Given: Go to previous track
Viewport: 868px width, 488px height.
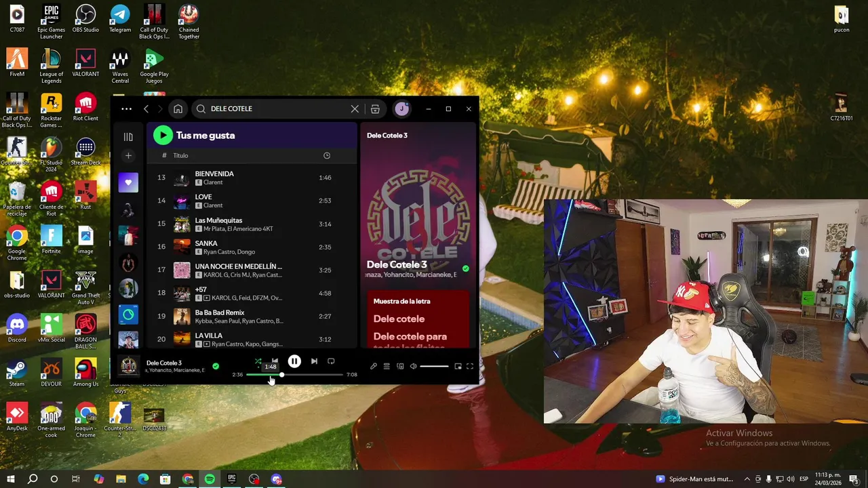Looking at the screenshot, I should coord(275,361).
